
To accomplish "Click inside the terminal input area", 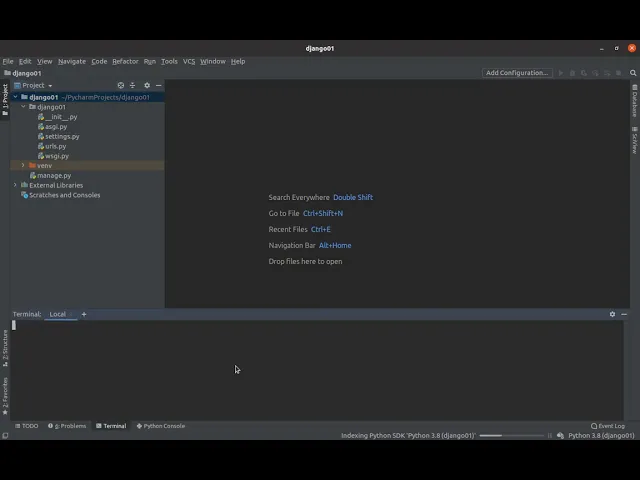I will (316, 370).
